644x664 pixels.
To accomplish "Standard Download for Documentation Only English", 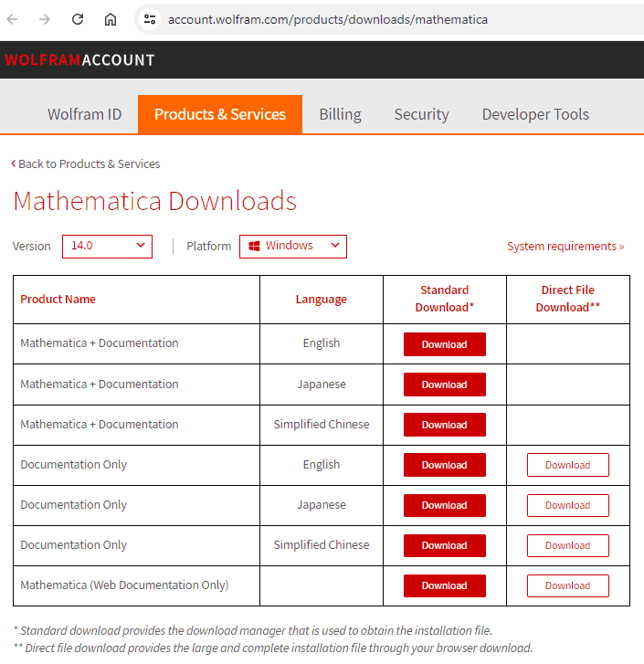I will (x=445, y=465).
